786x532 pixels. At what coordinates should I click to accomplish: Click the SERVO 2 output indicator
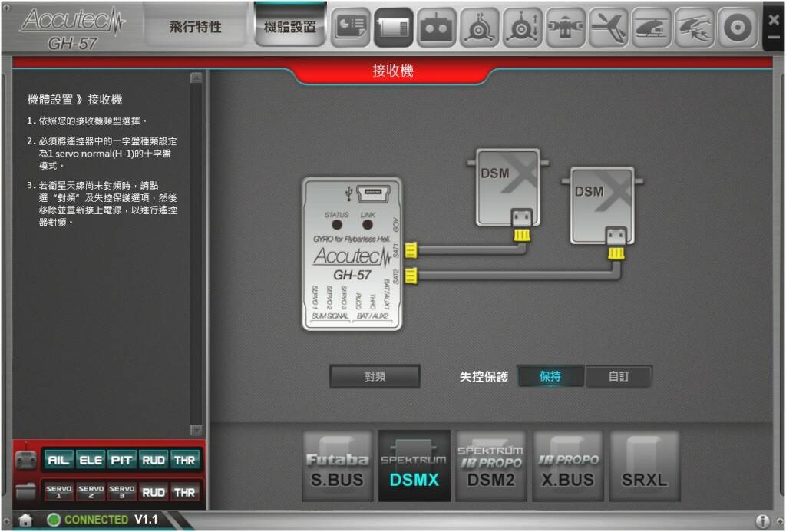pos(91,492)
